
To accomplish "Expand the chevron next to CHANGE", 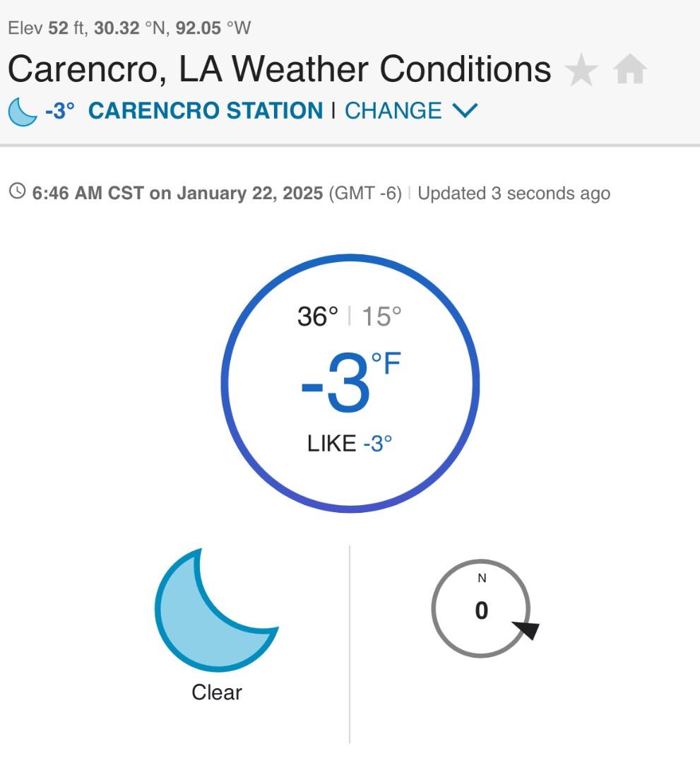I will [464, 111].
